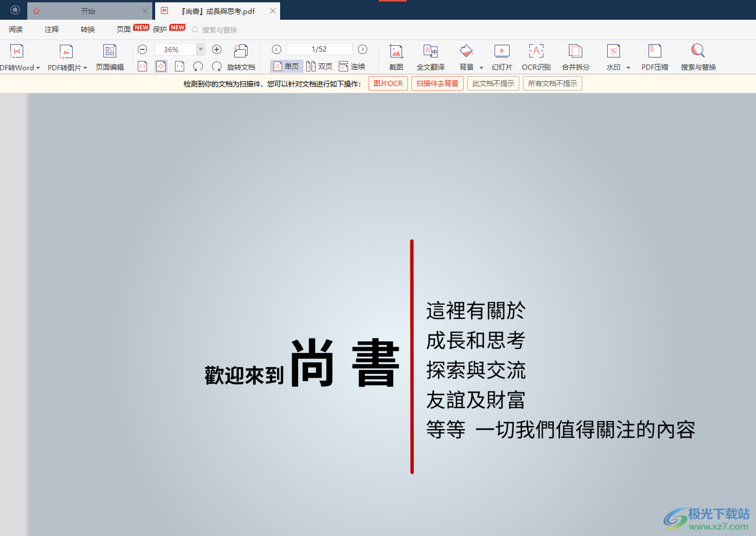Image resolution: width=756 pixels, height=536 pixels.
Task: Enable 连续 continuous scroll mode
Action: coord(352,66)
